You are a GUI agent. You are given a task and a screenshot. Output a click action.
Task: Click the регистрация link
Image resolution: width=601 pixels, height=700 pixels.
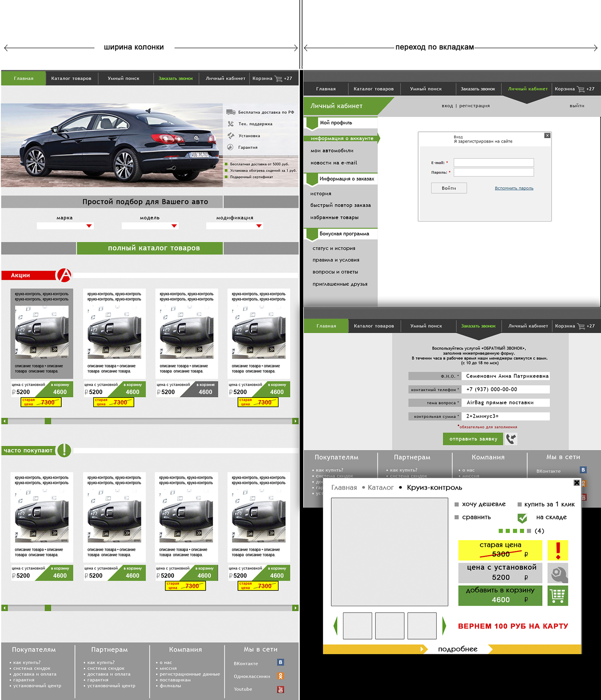point(474,106)
